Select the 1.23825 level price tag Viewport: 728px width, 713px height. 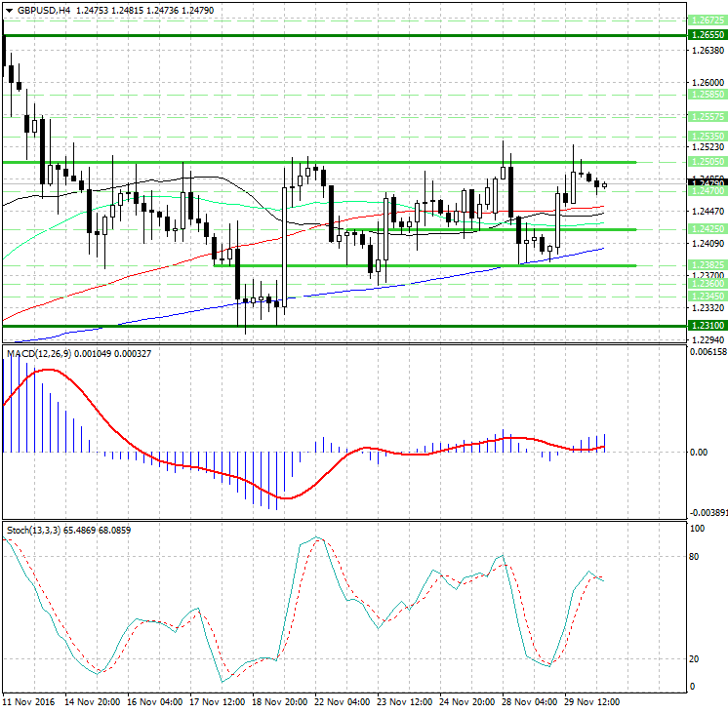click(708, 265)
